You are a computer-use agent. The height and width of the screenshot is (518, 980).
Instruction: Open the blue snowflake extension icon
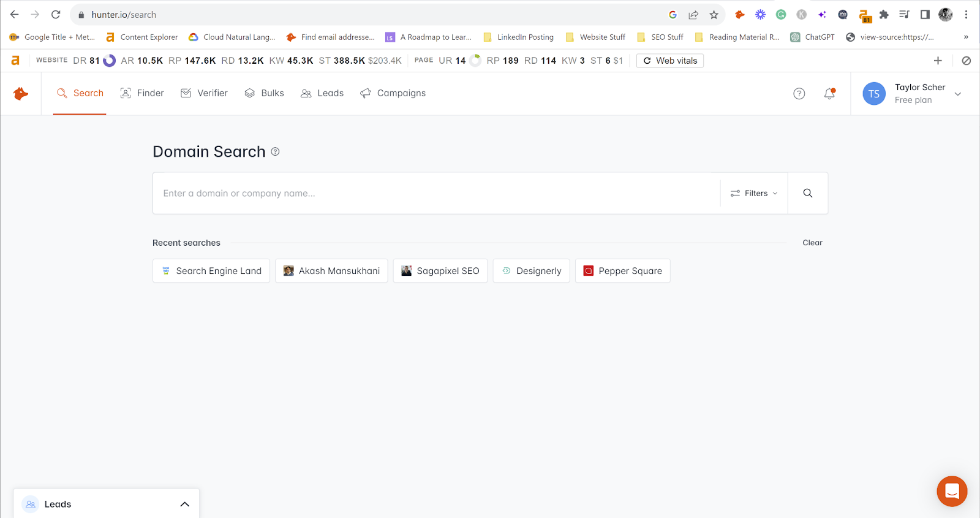pos(760,15)
